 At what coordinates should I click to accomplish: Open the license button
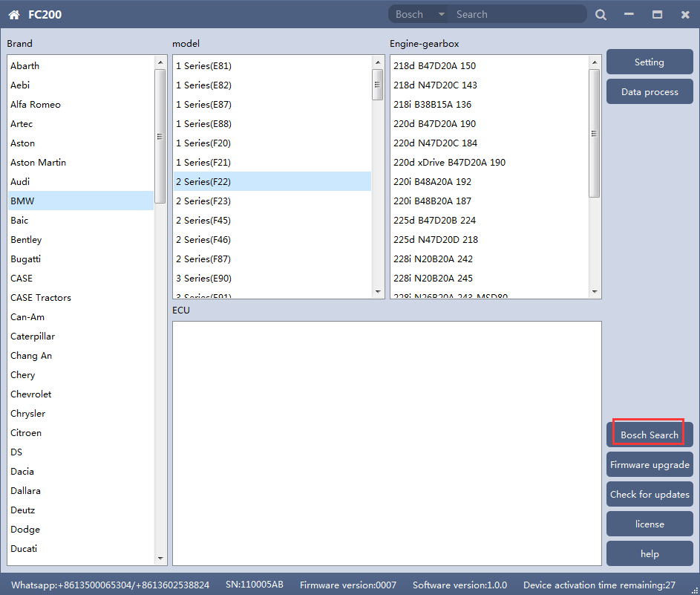click(x=650, y=524)
